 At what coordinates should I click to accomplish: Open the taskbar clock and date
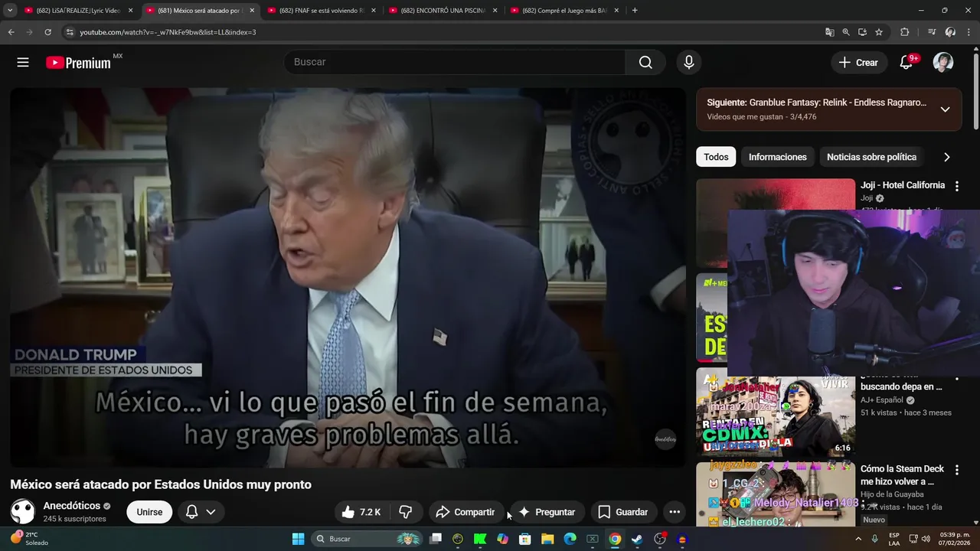coord(951,539)
